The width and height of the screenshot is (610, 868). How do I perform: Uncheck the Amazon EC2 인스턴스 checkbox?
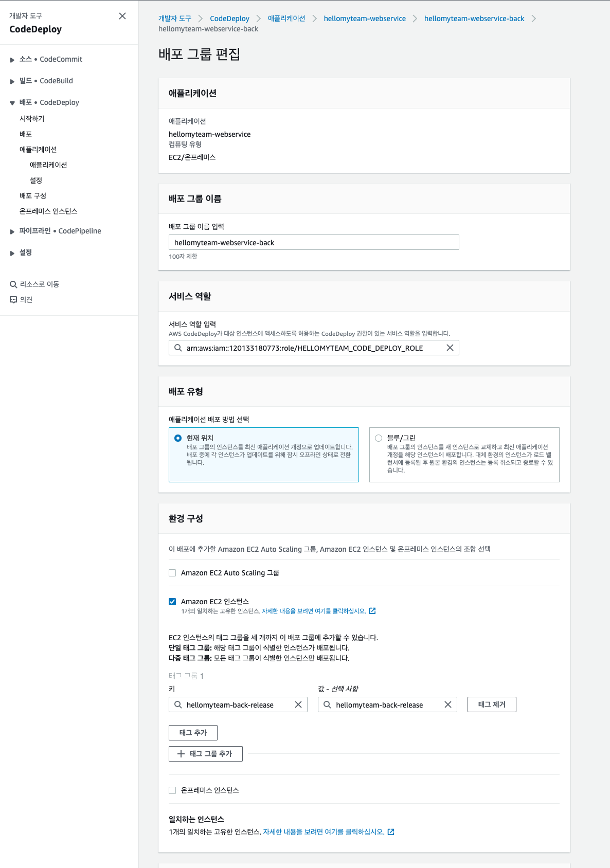172,602
